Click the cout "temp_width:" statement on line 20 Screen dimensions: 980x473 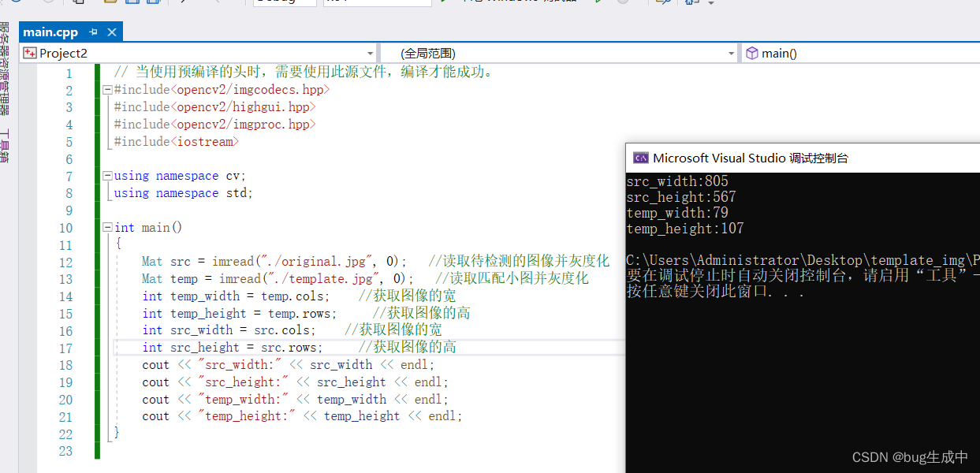296,400
